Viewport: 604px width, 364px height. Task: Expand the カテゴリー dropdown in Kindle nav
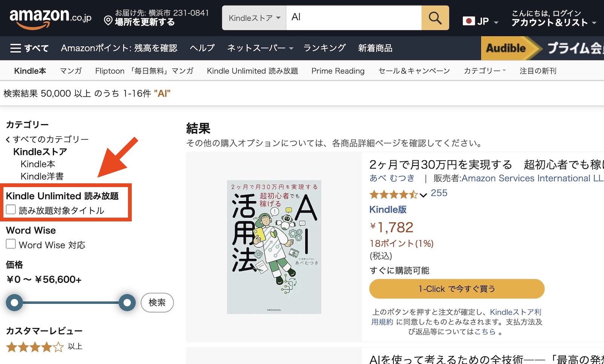tap(484, 71)
